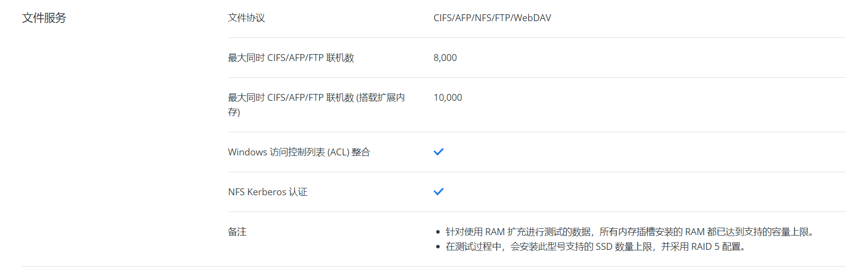Screen dimensions: 868x269
Task: Select the Windows 访问控制列表 (ACL) 整合 label
Action: coord(299,152)
